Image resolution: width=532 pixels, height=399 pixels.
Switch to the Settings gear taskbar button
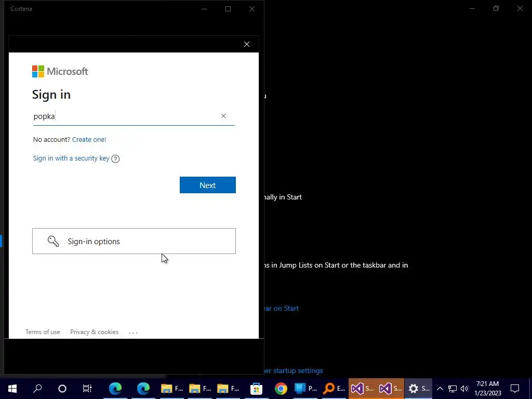pyautogui.click(x=418, y=389)
